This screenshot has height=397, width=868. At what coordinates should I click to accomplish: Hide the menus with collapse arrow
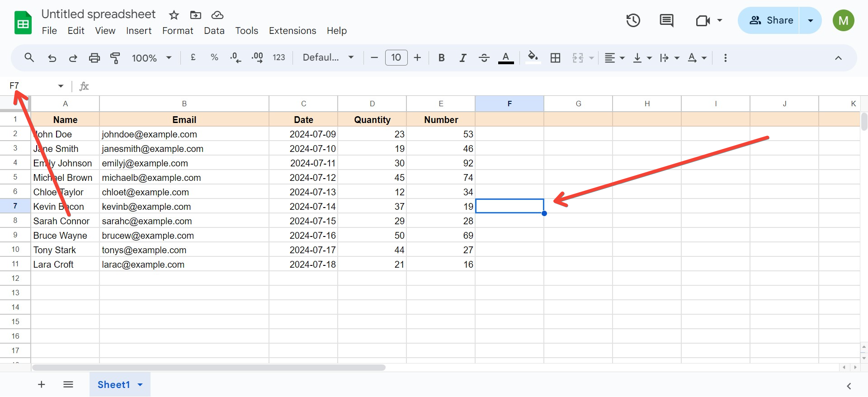click(838, 58)
